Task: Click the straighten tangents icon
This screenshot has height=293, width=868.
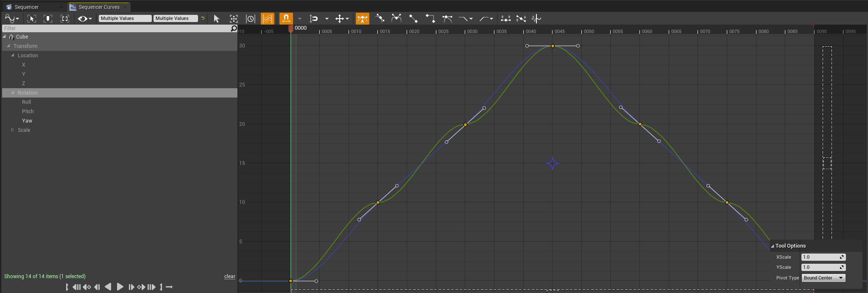Action: [x=521, y=19]
